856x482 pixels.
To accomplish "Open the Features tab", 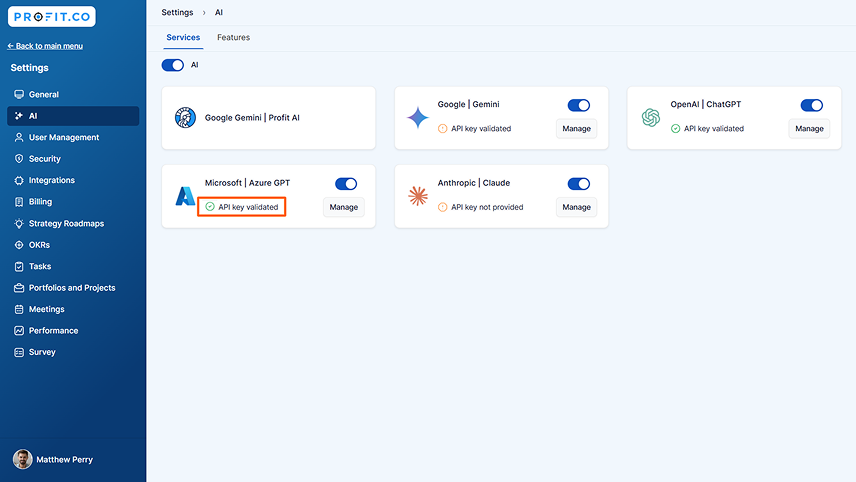I will [234, 38].
